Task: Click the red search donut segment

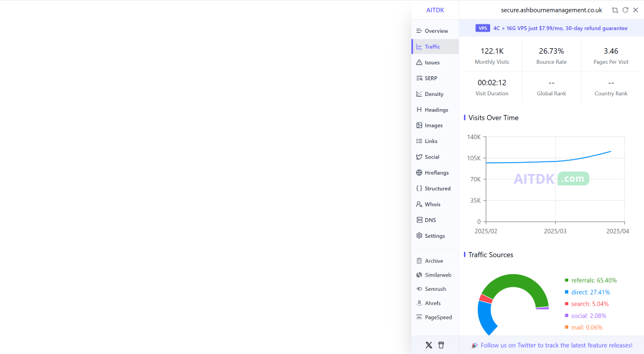Action: coord(486,299)
